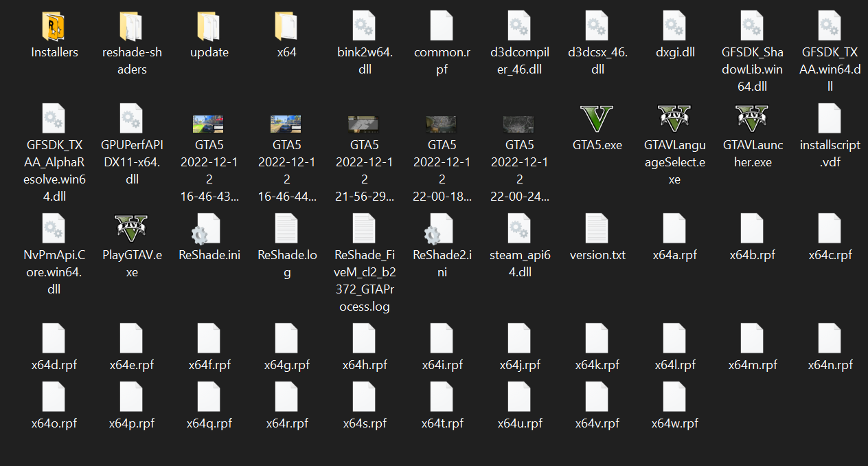
Task: Select GTA5 screenshot 16-46-43 thumbnail
Action: [209, 124]
